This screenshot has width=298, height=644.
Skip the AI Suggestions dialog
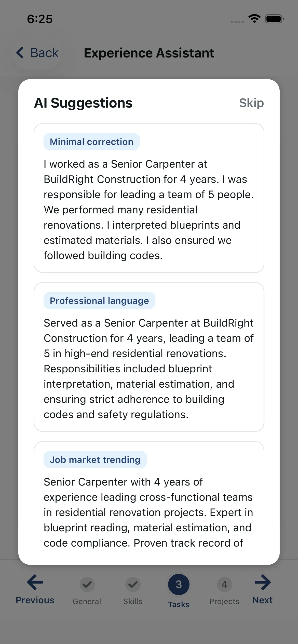[251, 103]
